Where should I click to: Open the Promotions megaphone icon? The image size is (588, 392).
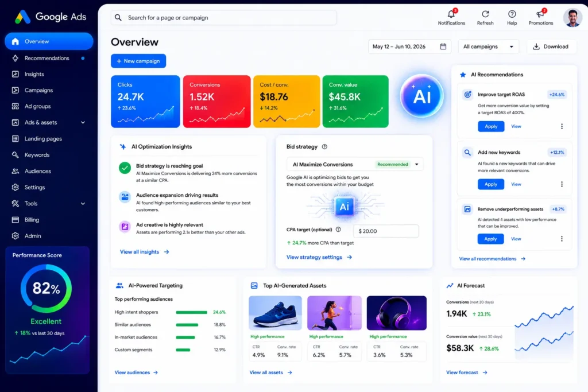[540, 14]
